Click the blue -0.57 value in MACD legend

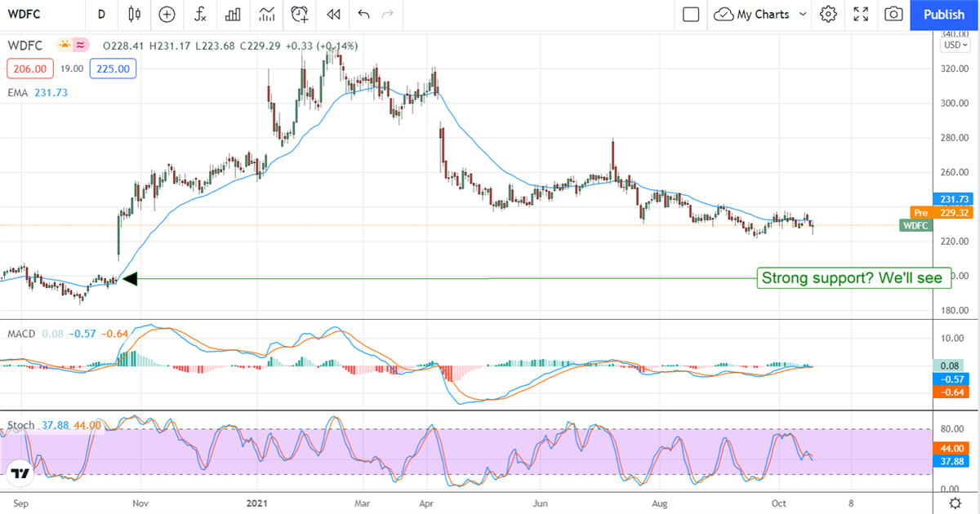point(81,334)
